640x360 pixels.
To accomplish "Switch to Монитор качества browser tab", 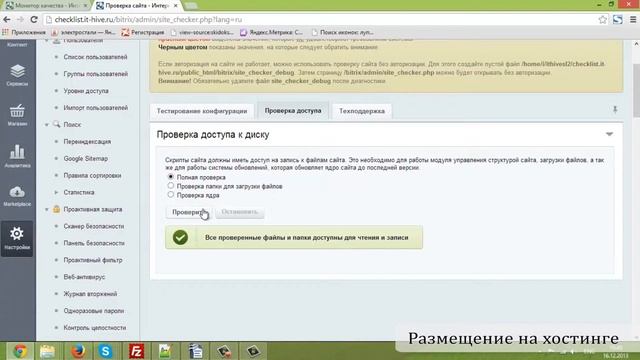I will [45, 6].
